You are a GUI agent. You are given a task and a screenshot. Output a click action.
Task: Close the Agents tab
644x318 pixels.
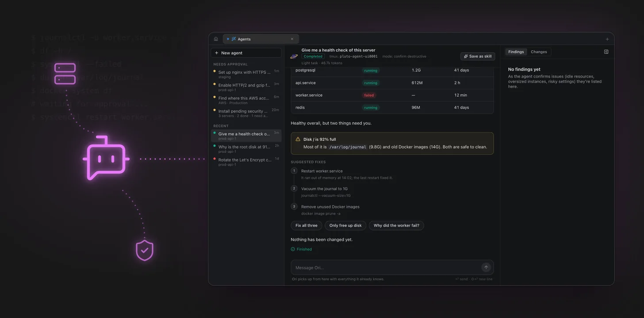click(292, 39)
